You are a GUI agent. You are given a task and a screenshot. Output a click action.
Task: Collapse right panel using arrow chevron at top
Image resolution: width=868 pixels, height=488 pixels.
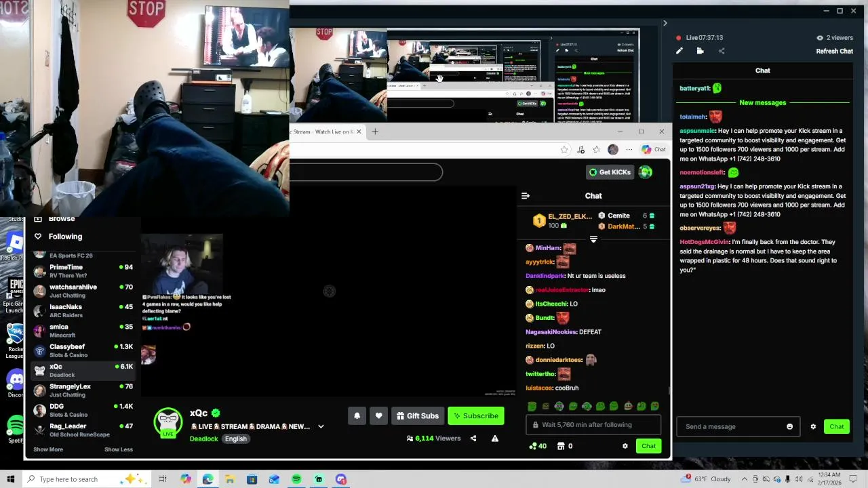(x=665, y=23)
